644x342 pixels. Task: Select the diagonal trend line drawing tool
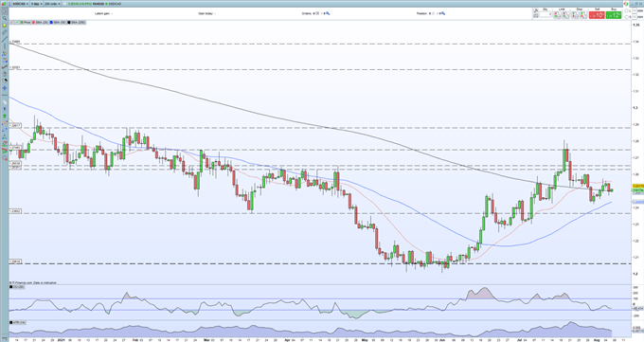click(5, 39)
